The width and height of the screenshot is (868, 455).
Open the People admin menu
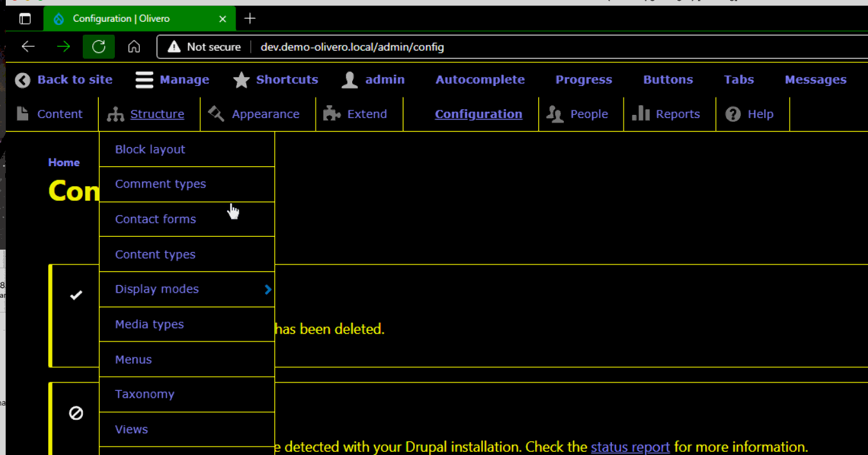click(589, 114)
